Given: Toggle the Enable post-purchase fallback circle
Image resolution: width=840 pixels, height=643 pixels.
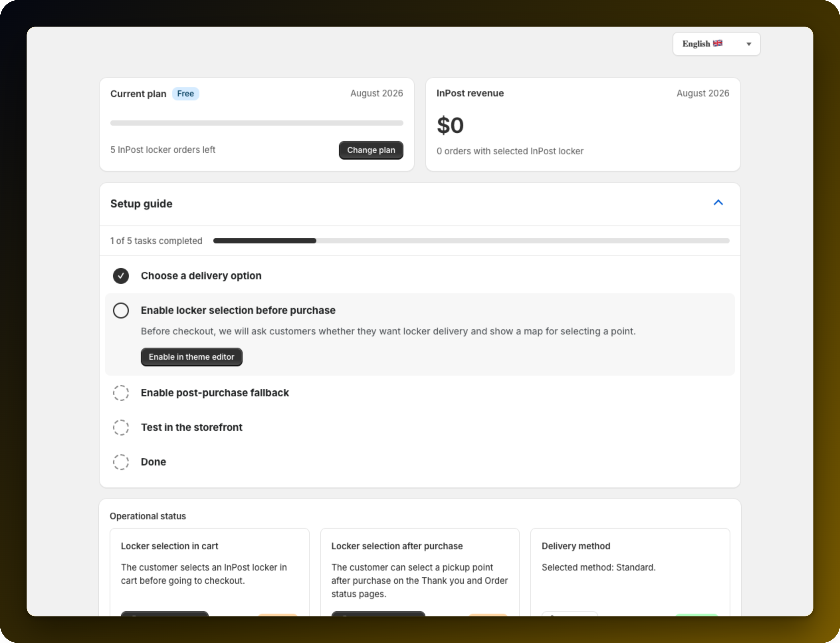Looking at the screenshot, I should coord(121,393).
